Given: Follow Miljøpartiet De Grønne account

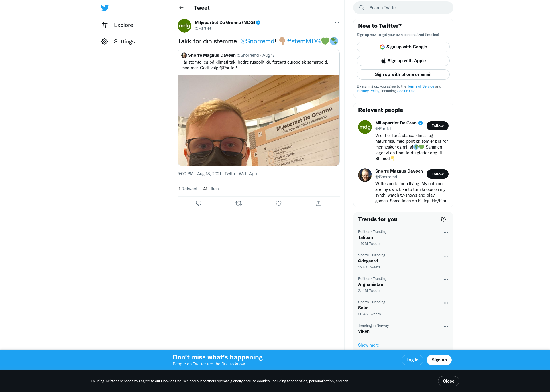Looking at the screenshot, I should (437, 126).
